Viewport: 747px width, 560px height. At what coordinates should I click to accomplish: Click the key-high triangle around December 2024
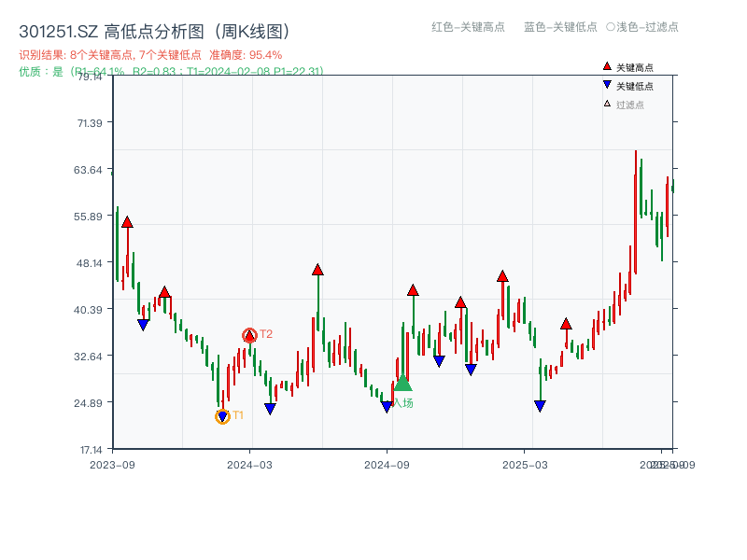[460, 302]
